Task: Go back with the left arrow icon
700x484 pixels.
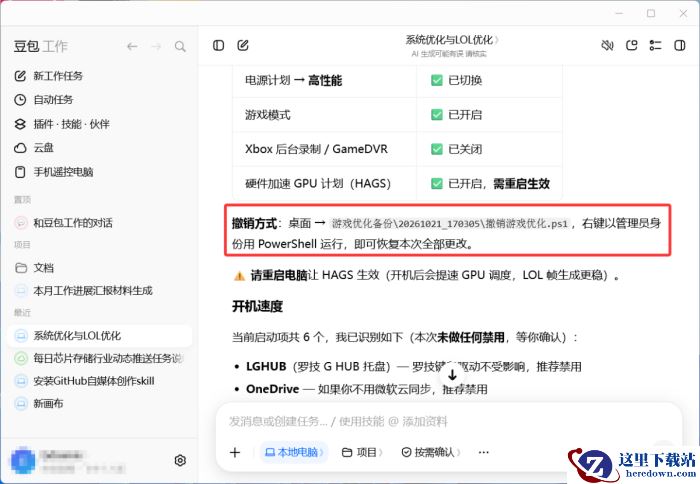Action: click(132, 46)
